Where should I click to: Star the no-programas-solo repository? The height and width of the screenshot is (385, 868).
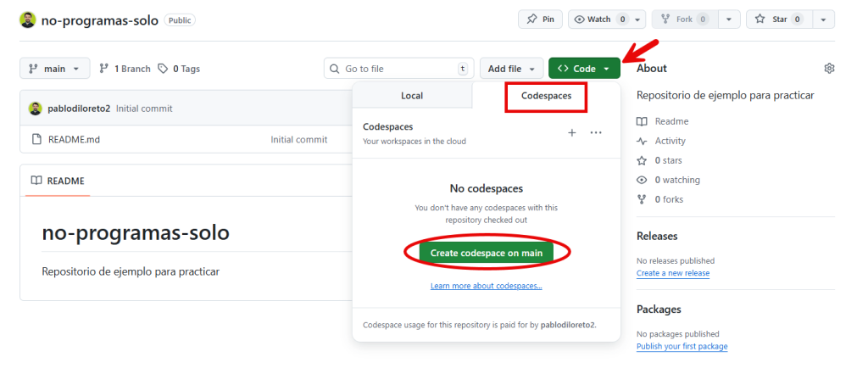[x=774, y=19]
